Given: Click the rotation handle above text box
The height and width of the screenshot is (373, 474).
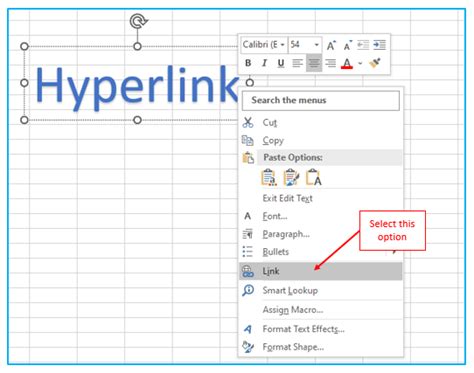Looking at the screenshot, I should 138,21.
